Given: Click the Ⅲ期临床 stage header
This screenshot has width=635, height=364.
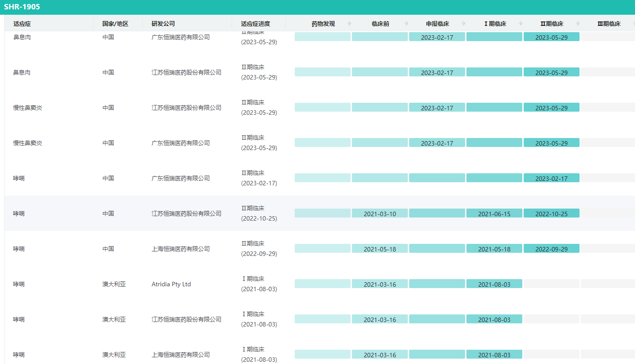Looking at the screenshot, I should 609,24.
